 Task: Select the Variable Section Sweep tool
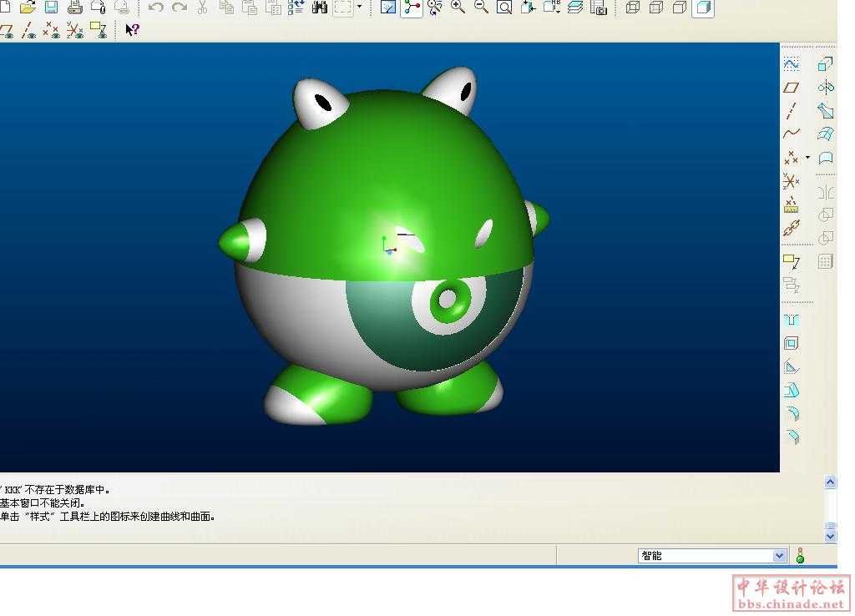pos(826,111)
